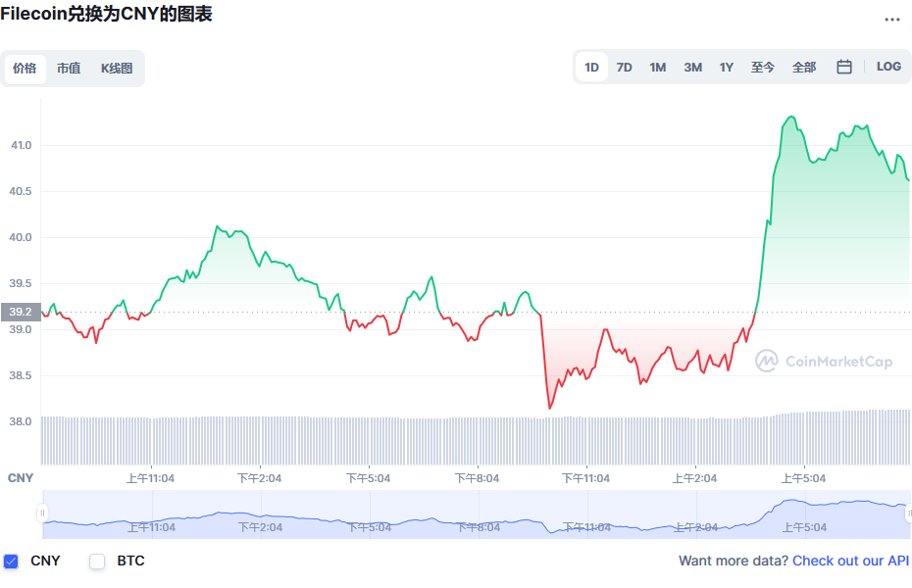The image size is (912, 588).
Task: Uncheck the CNY currency checkbox
Action: [11, 562]
